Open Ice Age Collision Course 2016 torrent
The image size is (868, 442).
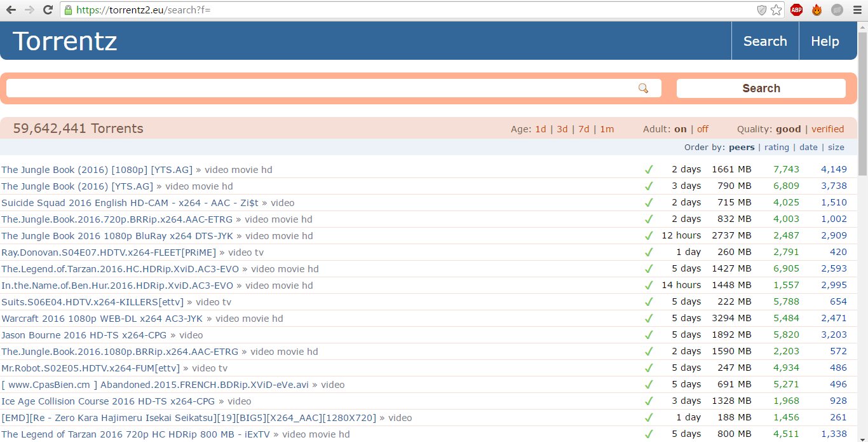pyautogui.click(x=108, y=401)
